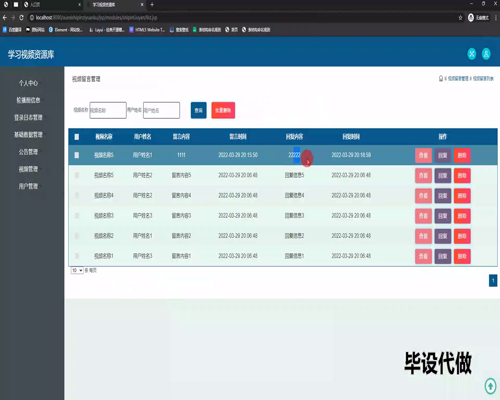500x400 pixels.
Task: Go back with the browser back arrow
Action: tap(5, 18)
